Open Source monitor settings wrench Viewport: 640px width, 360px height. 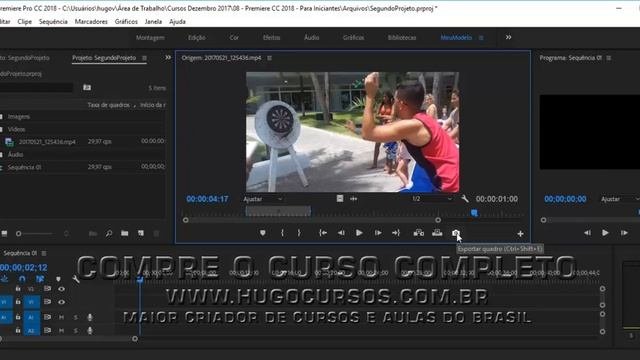464,199
